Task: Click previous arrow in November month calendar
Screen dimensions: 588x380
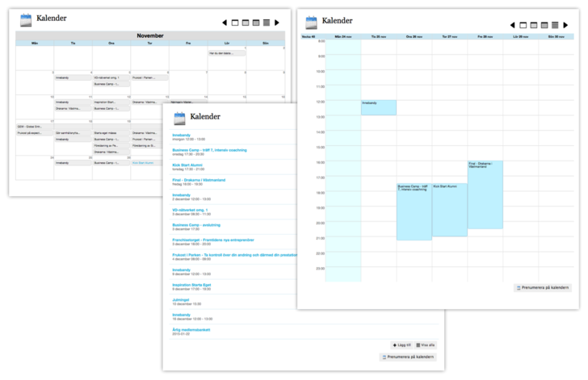Action: click(x=225, y=23)
